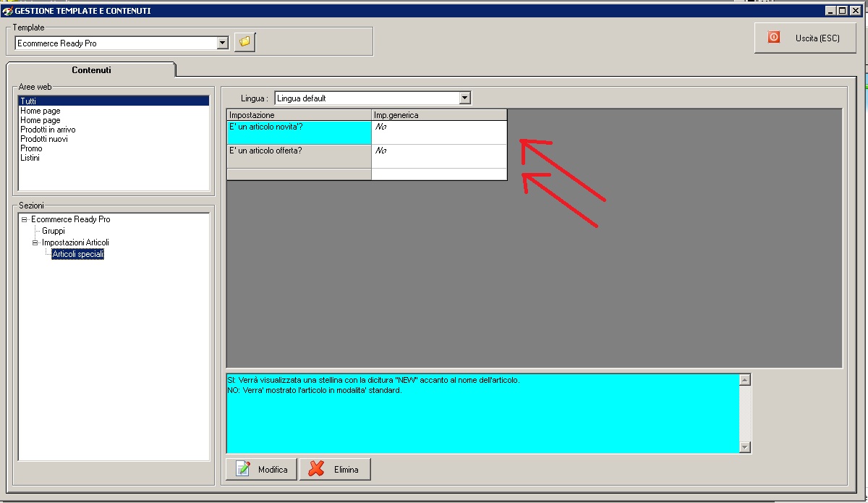This screenshot has width=868, height=503.
Task: Click inside the cyan description text box
Action: [483, 413]
